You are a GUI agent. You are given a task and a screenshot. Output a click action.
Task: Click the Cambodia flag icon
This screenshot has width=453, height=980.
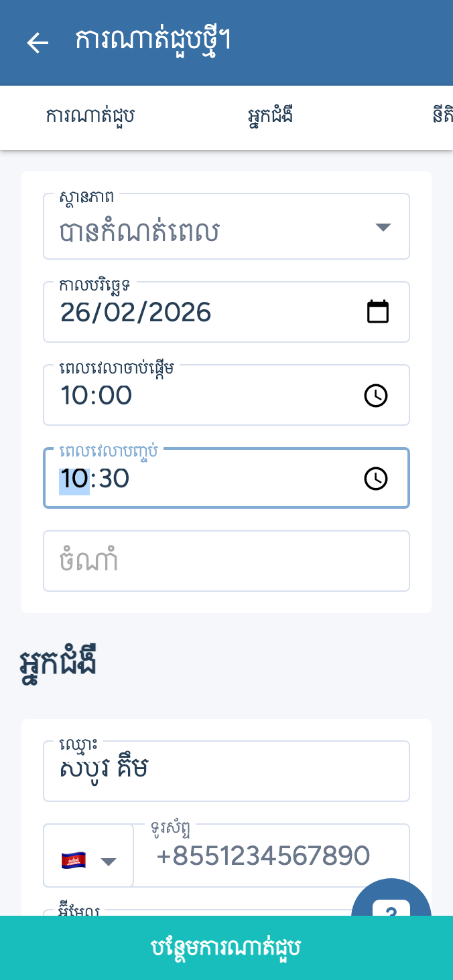click(x=74, y=860)
